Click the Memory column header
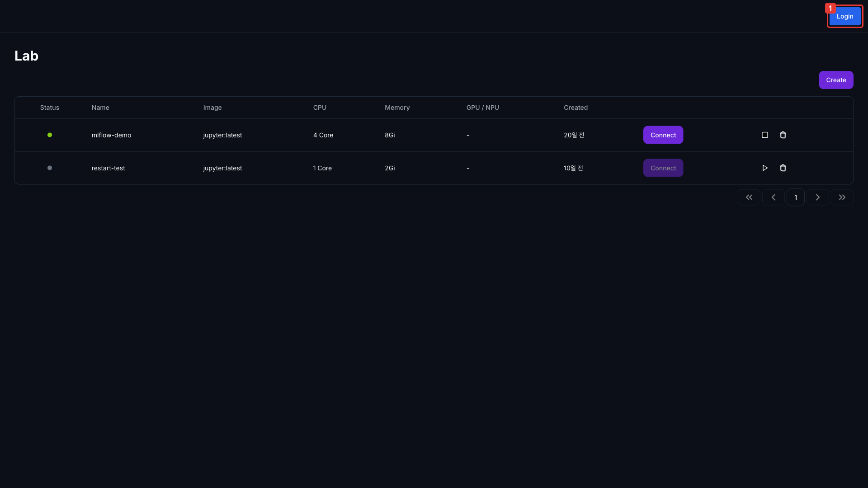 (x=397, y=108)
